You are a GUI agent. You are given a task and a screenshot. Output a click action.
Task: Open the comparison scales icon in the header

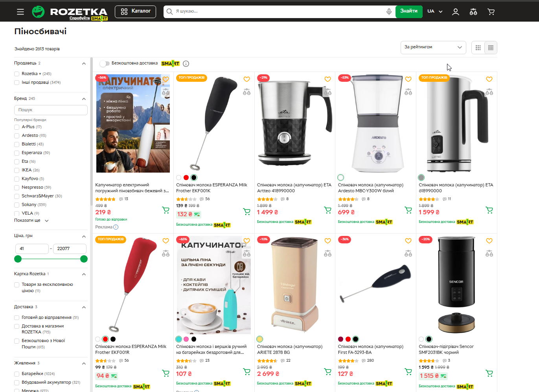pyautogui.click(x=473, y=12)
